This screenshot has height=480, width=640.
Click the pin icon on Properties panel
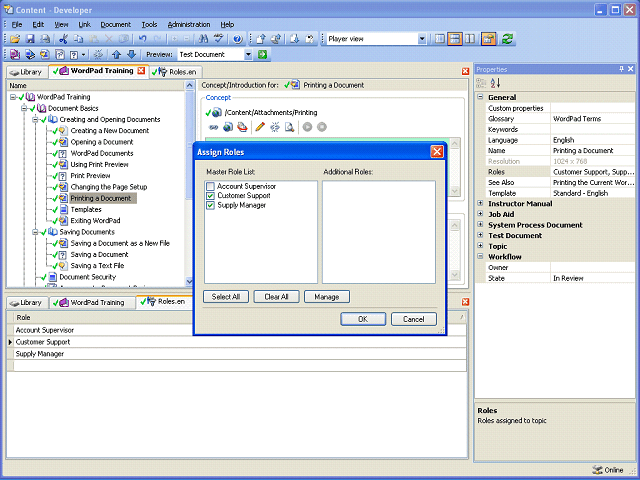tap(622, 69)
